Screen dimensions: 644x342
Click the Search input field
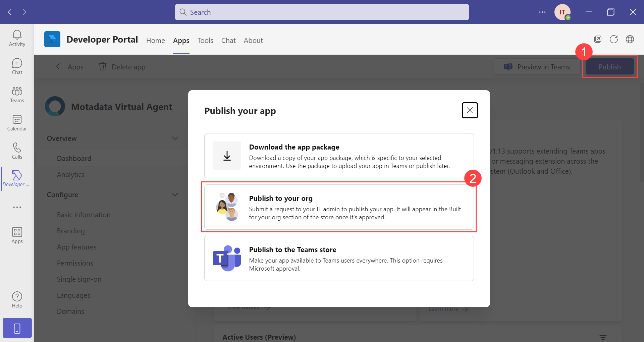click(x=321, y=12)
